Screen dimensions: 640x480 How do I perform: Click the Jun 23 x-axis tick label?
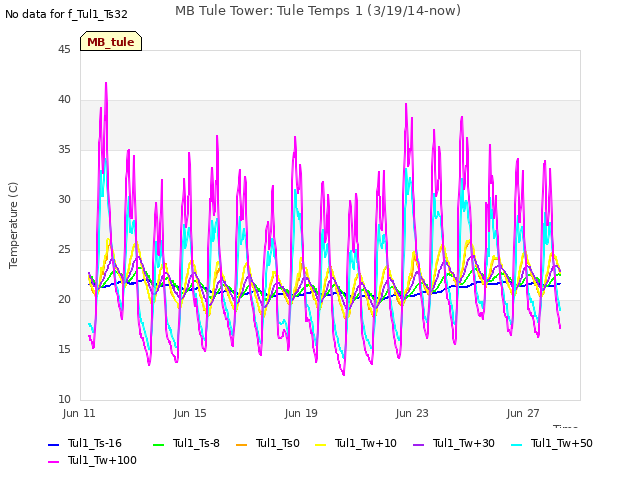[x=412, y=413]
